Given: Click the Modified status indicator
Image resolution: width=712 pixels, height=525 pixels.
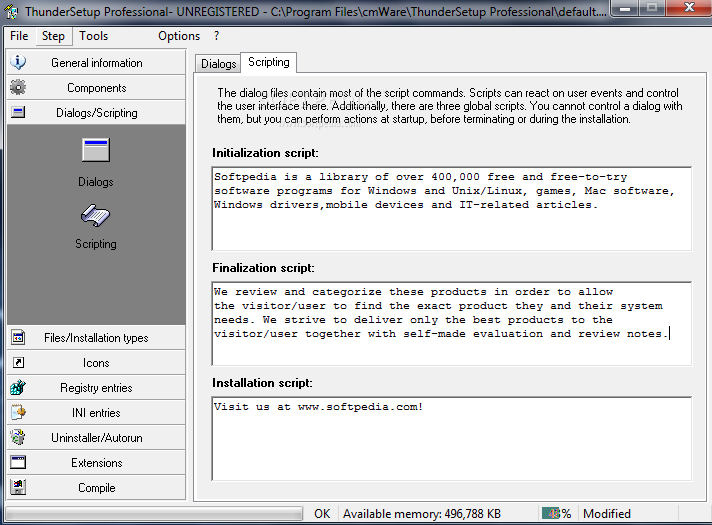Looking at the screenshot, I should [607, 514].
